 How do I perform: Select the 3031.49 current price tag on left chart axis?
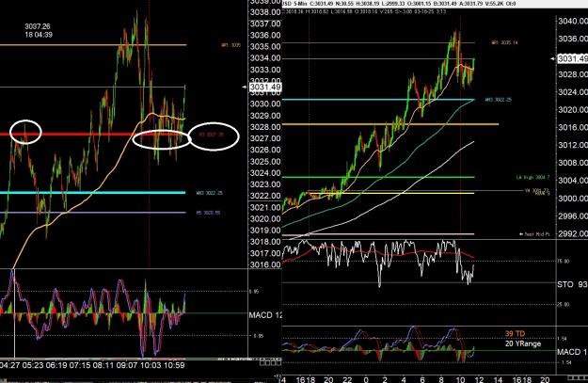click(265, 87)
